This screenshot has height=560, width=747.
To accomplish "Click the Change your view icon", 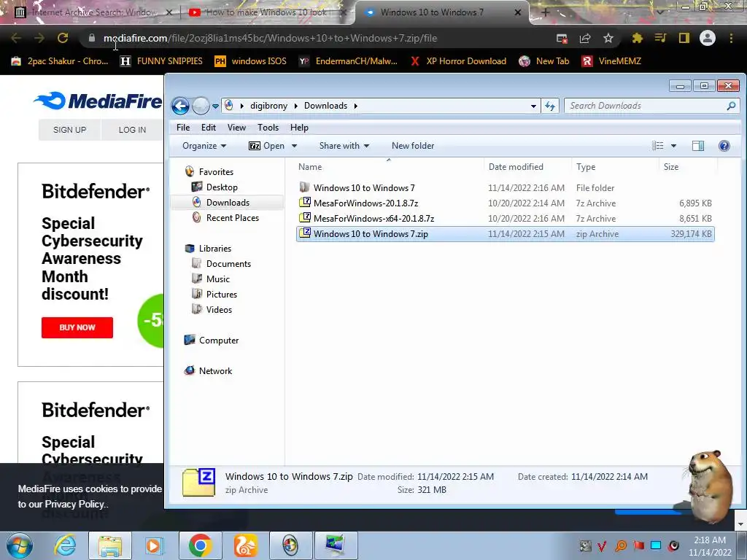I will (657, 146).
